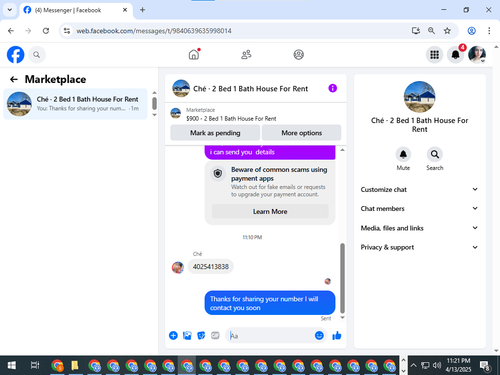
Task: Open Chrome three-dot menu
Action: coord(489,31)
